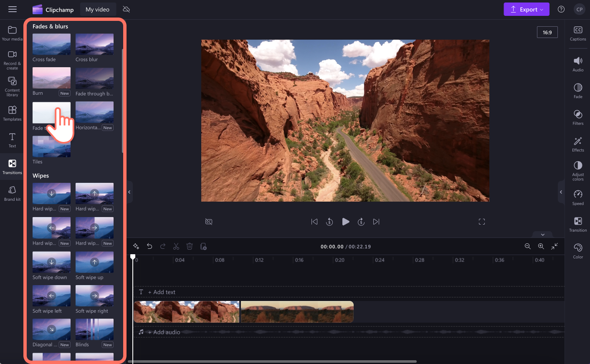
Task: Open Effects panel
Action: click(578, 144)
